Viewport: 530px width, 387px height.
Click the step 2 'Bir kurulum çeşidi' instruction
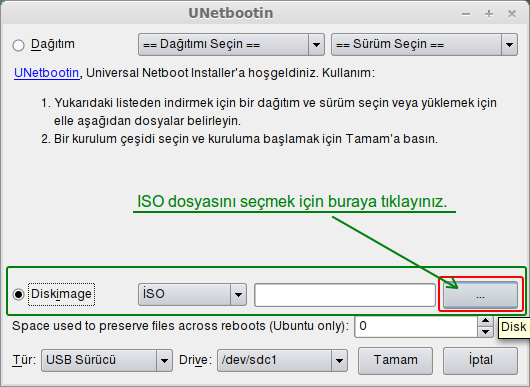(239, 139)
